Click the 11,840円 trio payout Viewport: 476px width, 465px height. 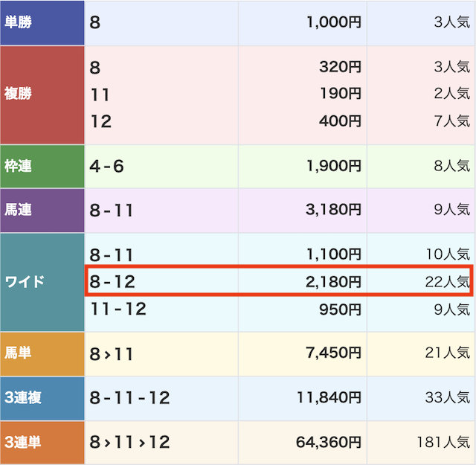329,398
